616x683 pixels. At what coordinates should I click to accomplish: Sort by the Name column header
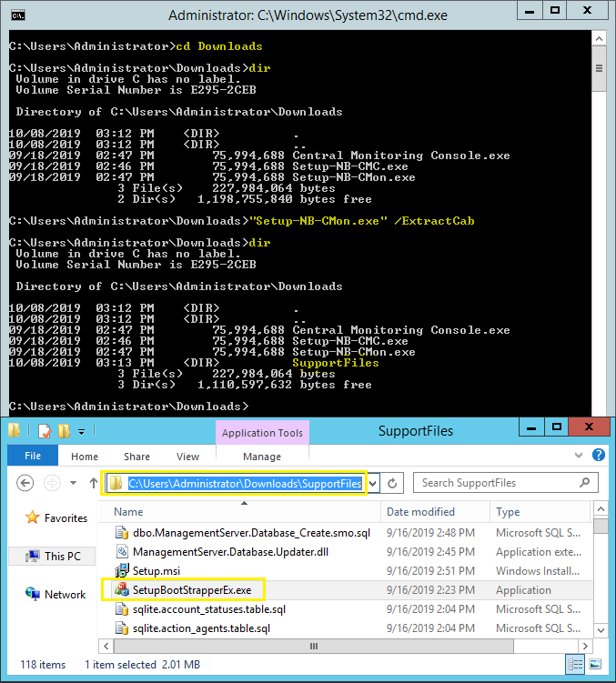(x=240, y=512)
